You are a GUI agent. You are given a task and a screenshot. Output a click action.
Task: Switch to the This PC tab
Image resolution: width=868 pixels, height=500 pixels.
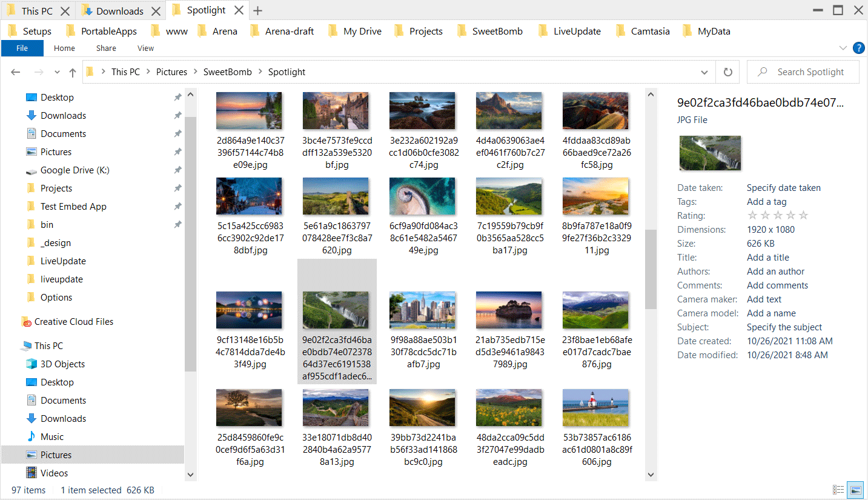pyautogui.click(x=38, y=11)
